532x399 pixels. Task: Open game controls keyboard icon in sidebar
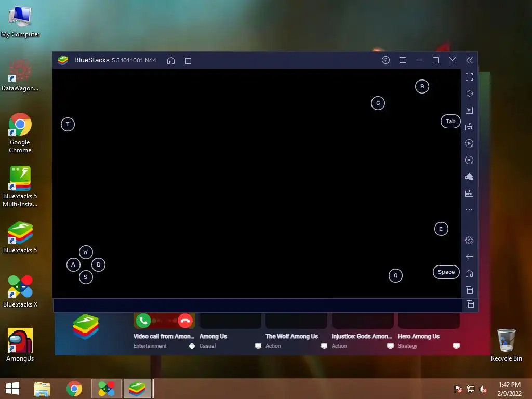click(x=469, y=127)
